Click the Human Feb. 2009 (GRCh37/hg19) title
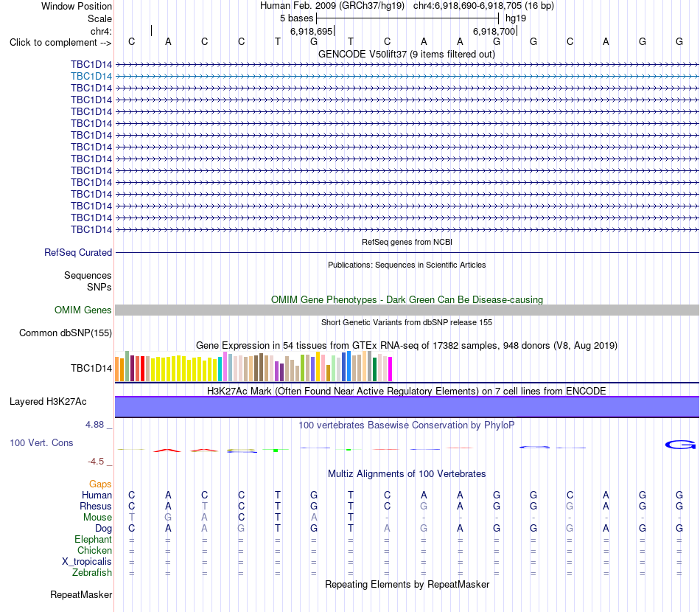 tap(332, 6)
